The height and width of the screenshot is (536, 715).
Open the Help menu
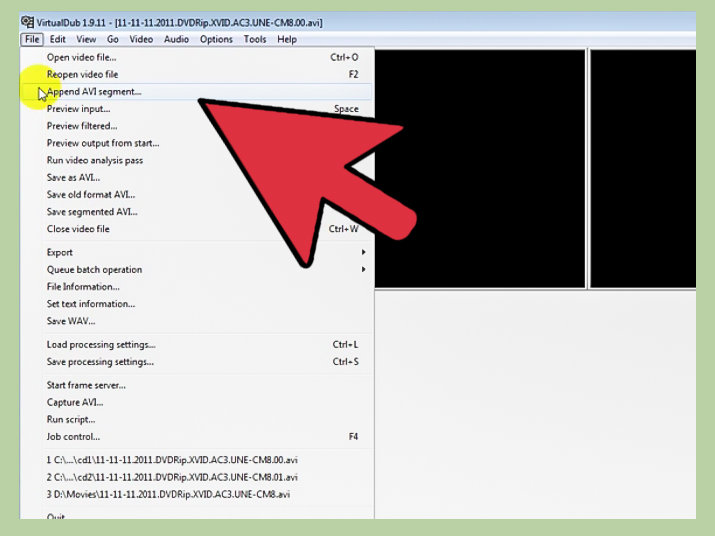pos(287,40)
